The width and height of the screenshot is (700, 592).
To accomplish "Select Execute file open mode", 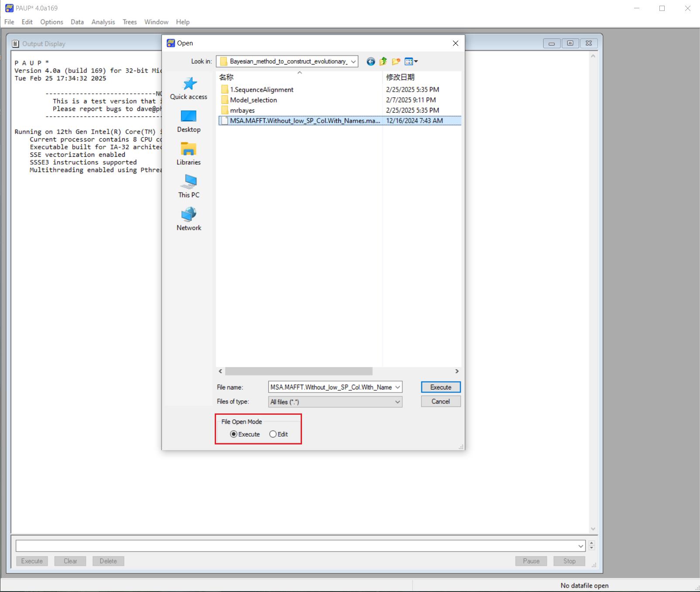I will [x=245, y=434].
